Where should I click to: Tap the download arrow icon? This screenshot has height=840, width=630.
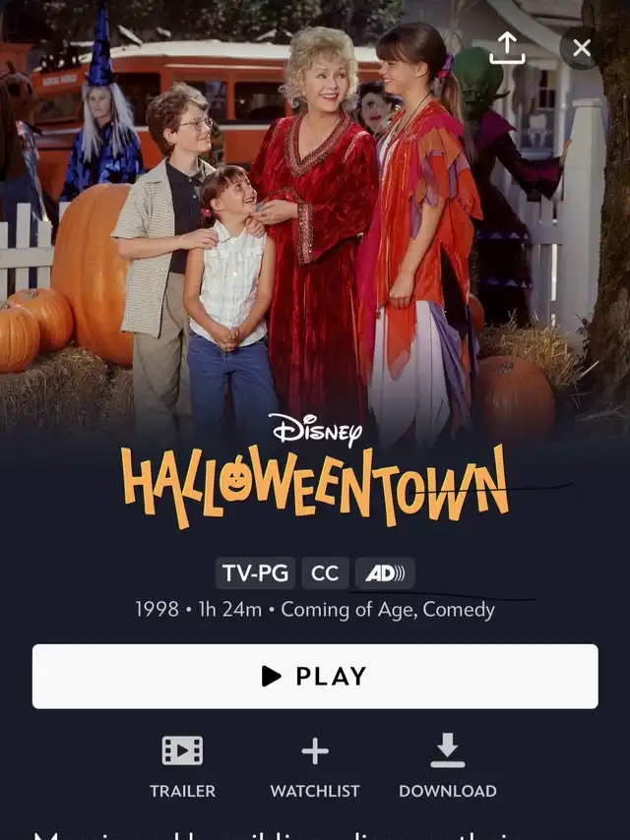coord(448,750)
